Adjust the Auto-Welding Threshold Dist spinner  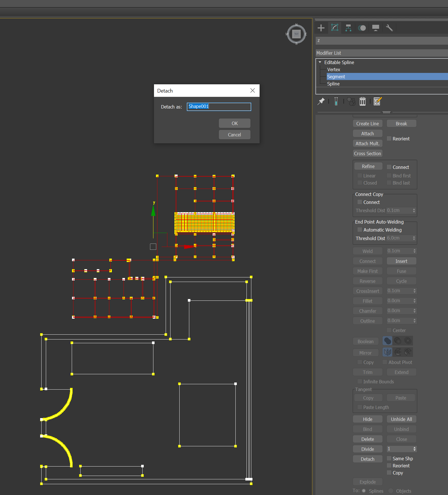click(x=414, y=238)
